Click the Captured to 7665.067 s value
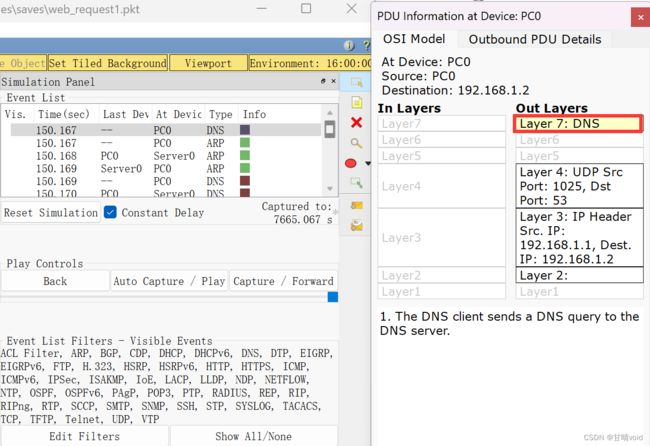Screen dimensions: 650x446 [x=303, y=219]
